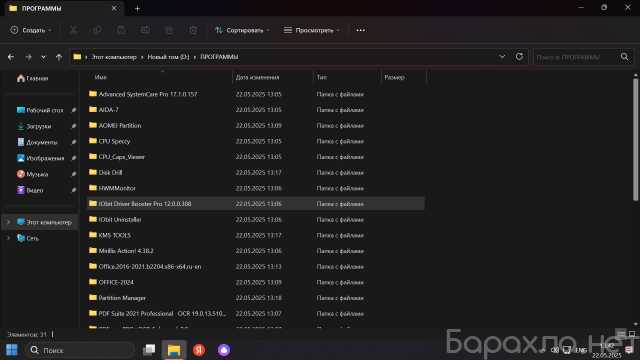Click the search magnifier icon
The width and height of the screenshot is (640, 360).
624,57
